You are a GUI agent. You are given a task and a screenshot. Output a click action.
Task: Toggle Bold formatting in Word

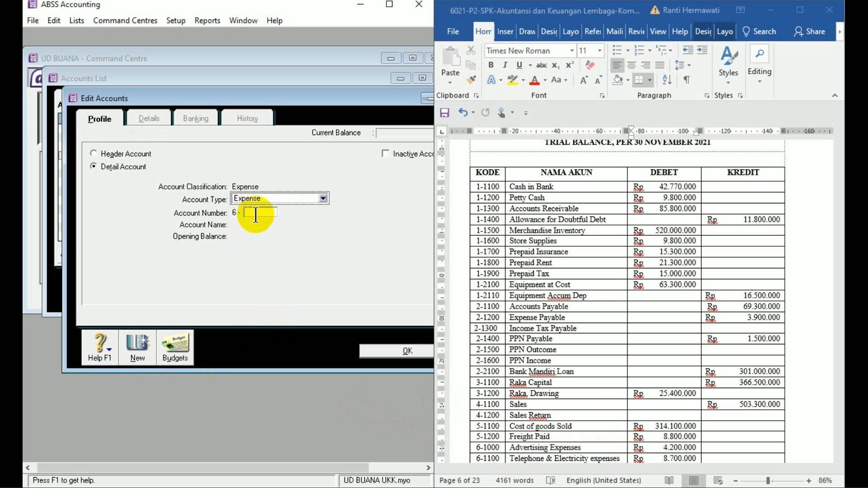click(x=491, y=65)
